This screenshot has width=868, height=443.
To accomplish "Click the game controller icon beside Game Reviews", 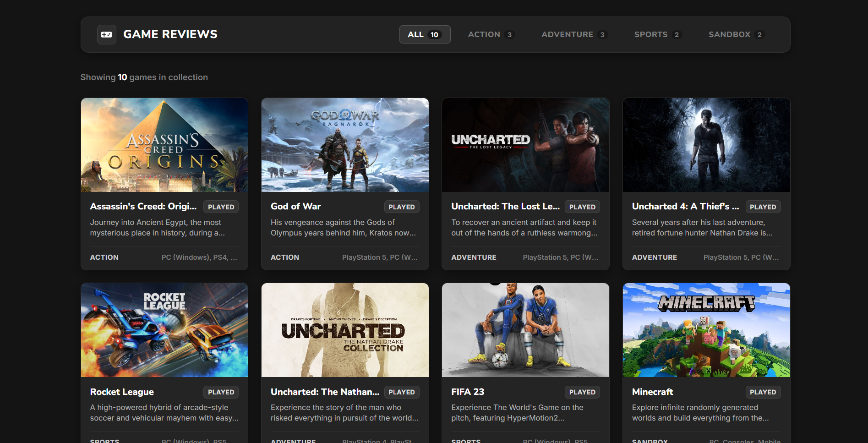I will (106, 35).
